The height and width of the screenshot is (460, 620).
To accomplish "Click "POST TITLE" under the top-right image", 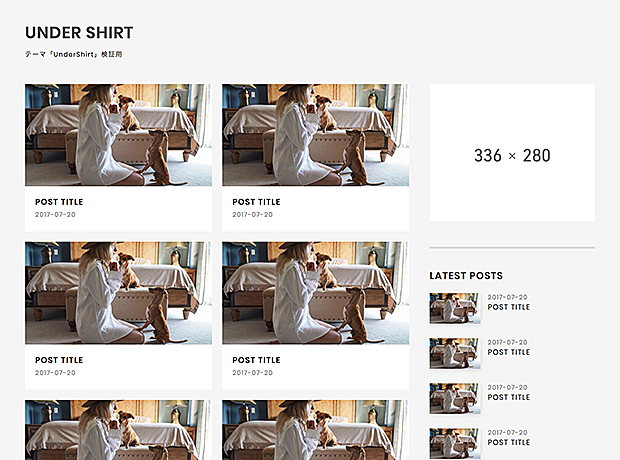I will coord(256,202).
